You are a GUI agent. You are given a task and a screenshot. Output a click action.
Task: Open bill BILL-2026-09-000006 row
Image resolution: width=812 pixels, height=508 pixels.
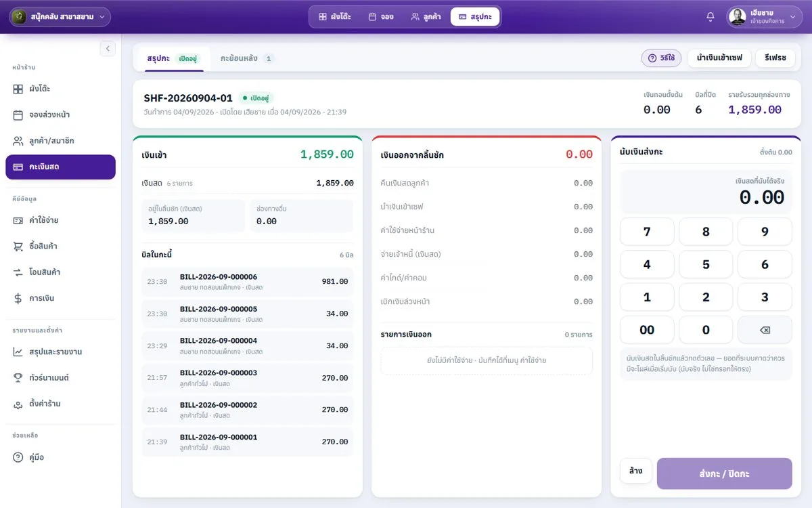248,282
